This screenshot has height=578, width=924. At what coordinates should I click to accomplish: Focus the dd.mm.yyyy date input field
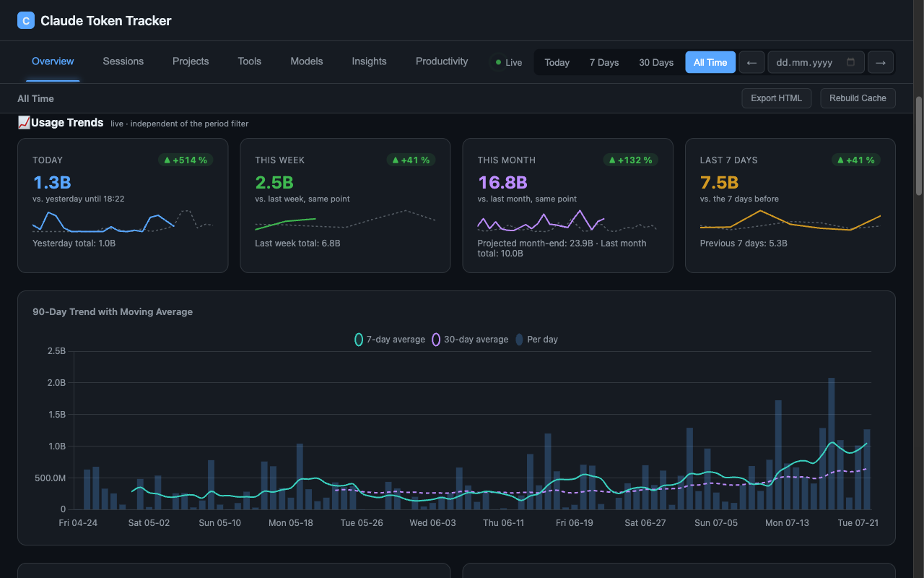816,62
